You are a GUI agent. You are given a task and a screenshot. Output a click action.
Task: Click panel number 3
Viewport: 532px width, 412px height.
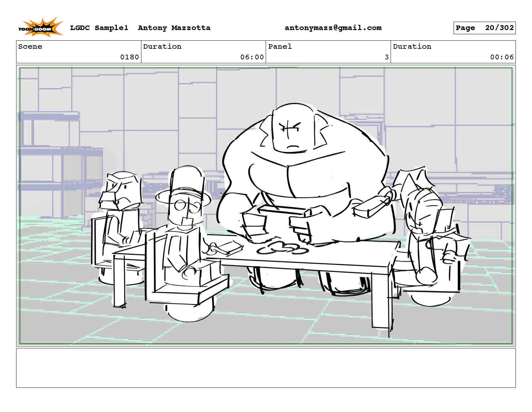point(386,57)
